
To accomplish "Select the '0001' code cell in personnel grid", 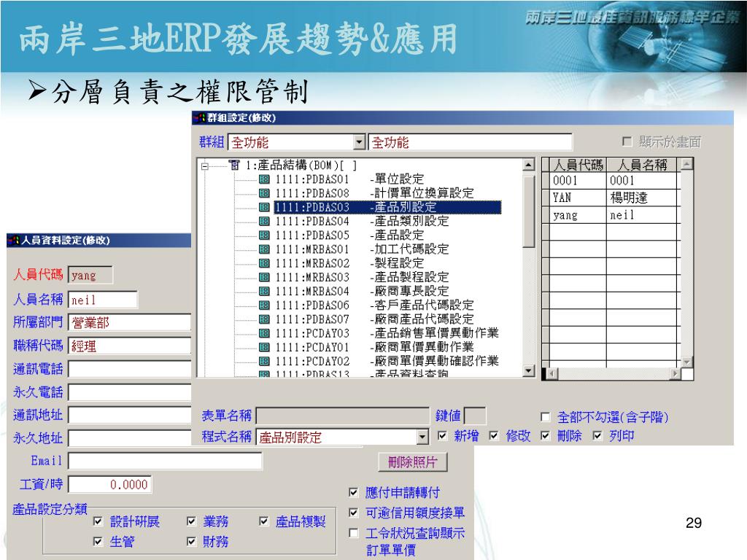I will point(578,181).
